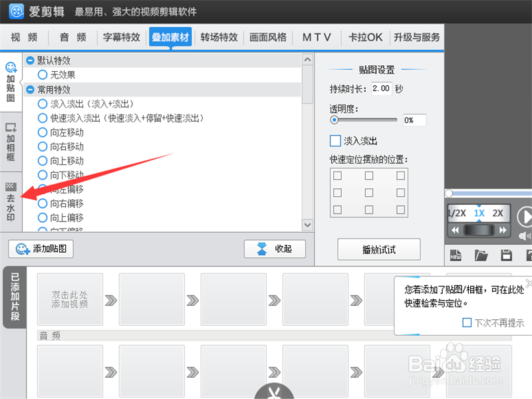Click the fast-forward double-arrow icon
This screenshot has width=532, height=399.
point(503,230)
